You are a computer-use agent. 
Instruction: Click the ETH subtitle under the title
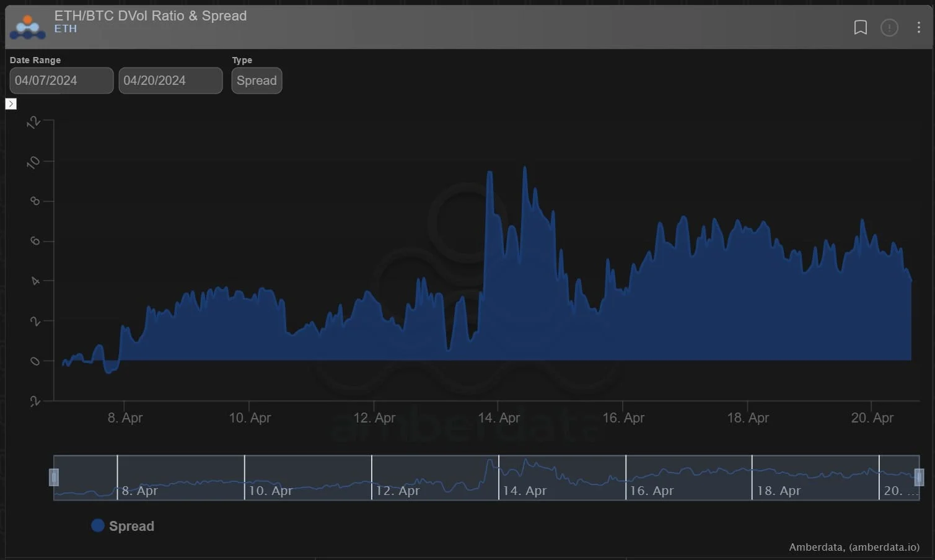point(66,28)
